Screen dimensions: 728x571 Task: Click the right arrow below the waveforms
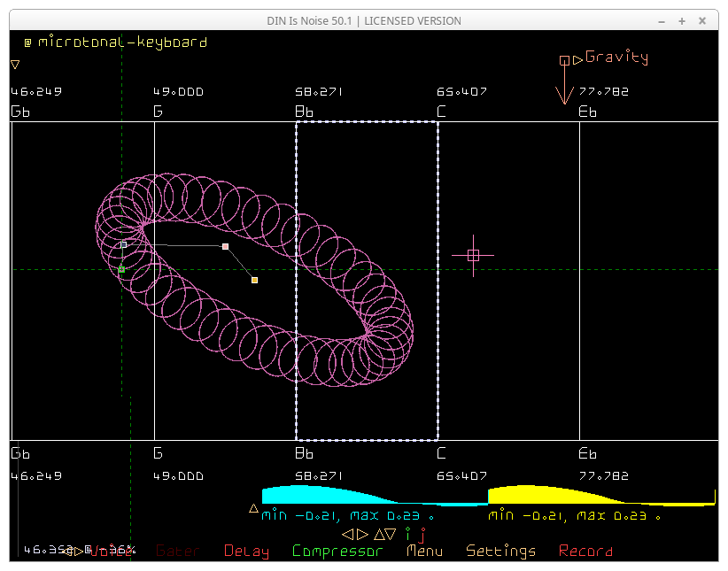pos(362,534)
